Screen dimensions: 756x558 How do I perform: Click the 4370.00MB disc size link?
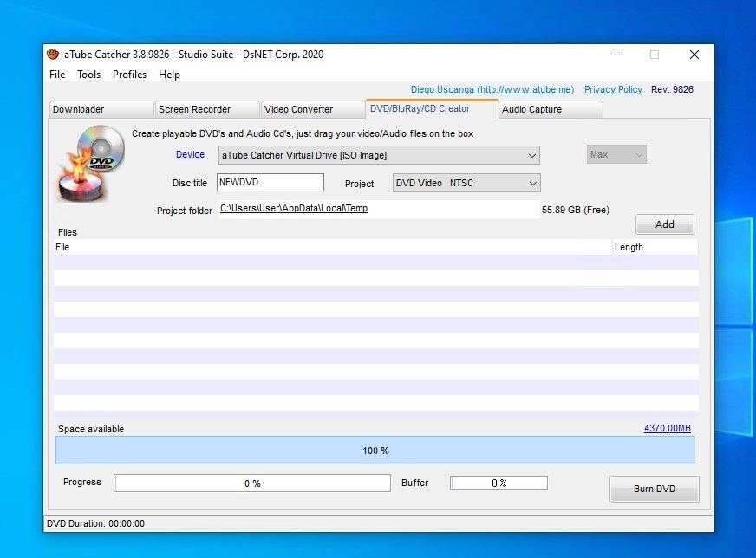(x=668, y=428)
